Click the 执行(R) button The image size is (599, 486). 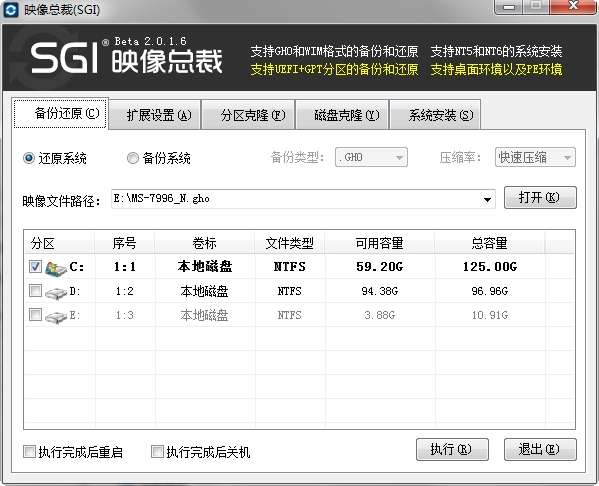pos(452,449)
